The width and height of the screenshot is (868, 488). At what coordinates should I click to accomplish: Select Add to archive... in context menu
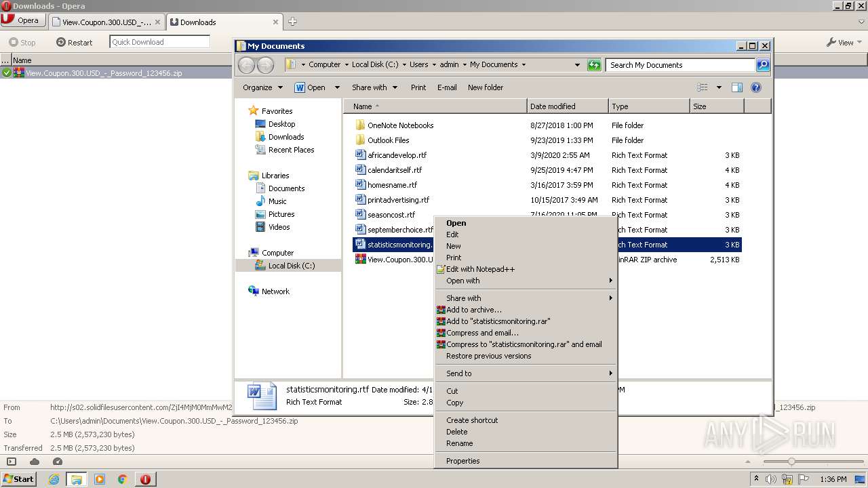click(x=526, y=310)
